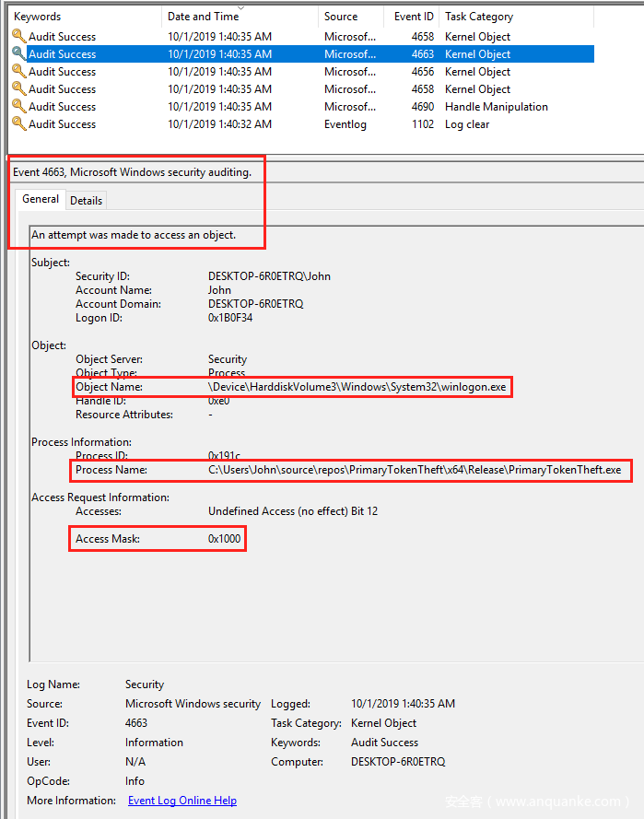Click the winlogon.exe Object Name value
This screenshot has width=644, height=819.
point(357,387)
